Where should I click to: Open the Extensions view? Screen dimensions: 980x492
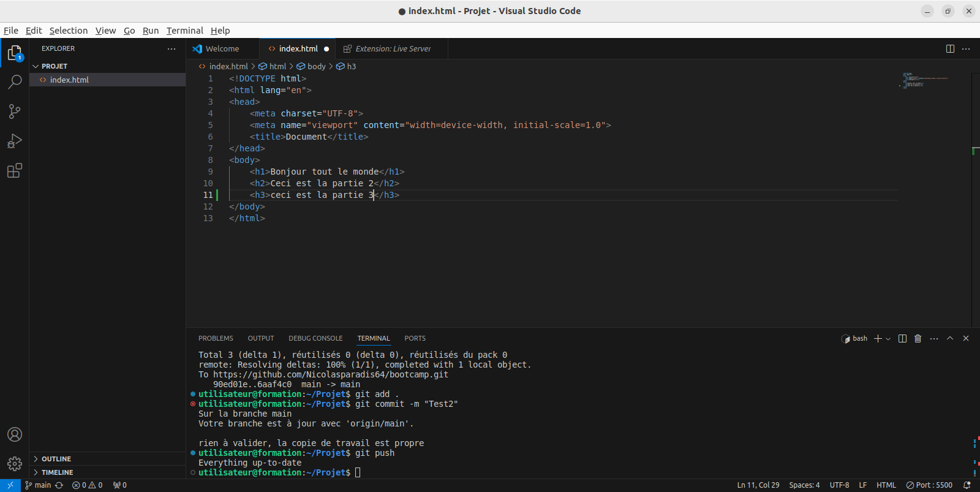(x=15, y=170)
